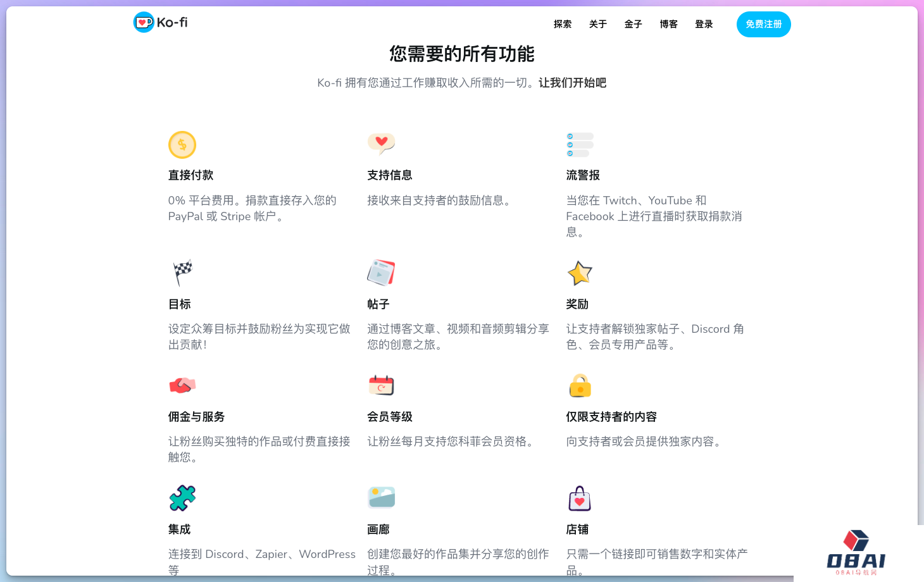Click the 登录 login link
The width and height of the screenshot is (924, 582).
(x=704, y=24)
